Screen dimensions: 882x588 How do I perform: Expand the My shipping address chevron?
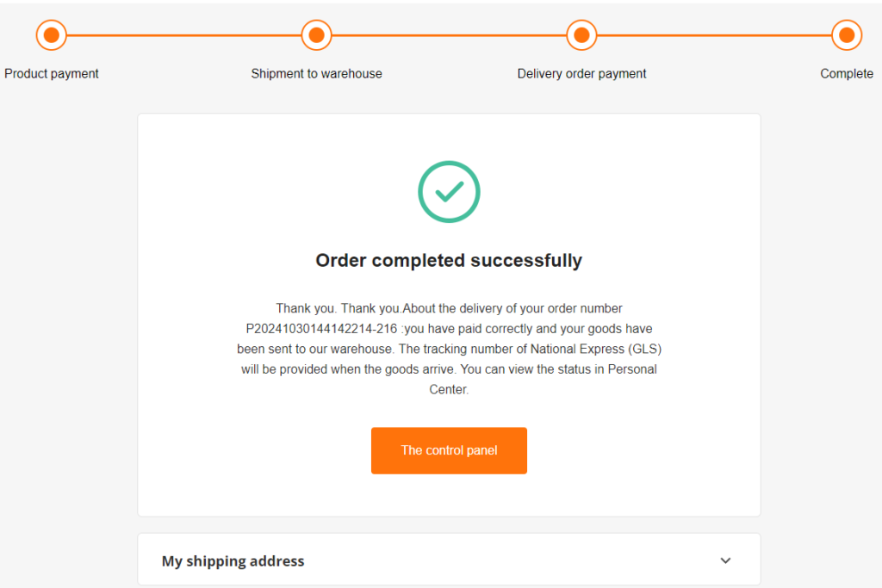click(x=725, y=560)
